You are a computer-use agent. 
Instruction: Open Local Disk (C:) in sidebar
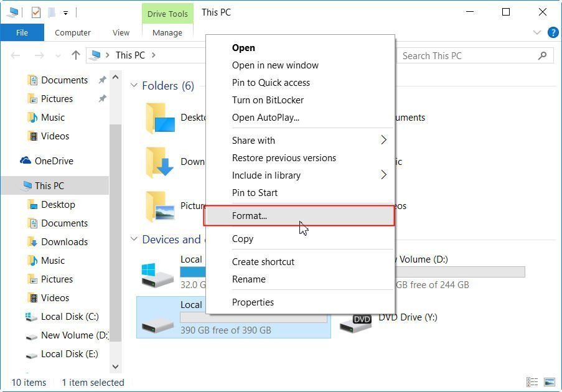tap(70, 316)
